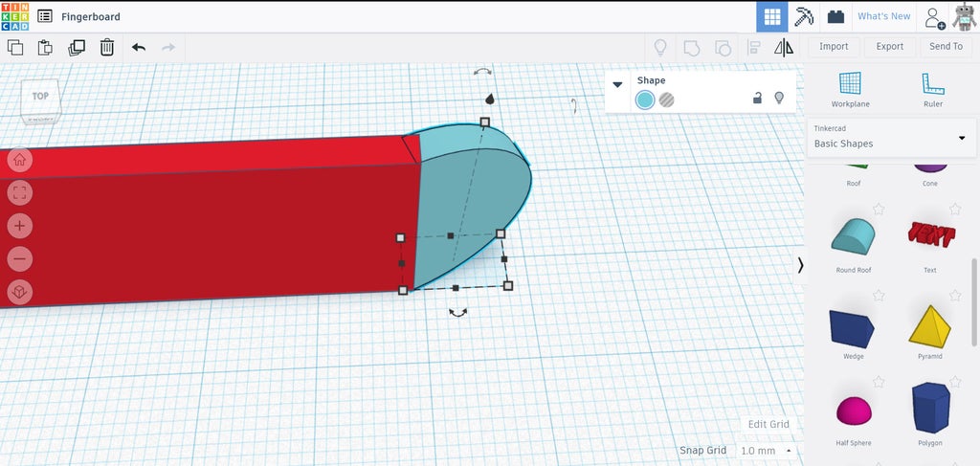
Task: Zoom in with plus button
Action: [19, 226]
